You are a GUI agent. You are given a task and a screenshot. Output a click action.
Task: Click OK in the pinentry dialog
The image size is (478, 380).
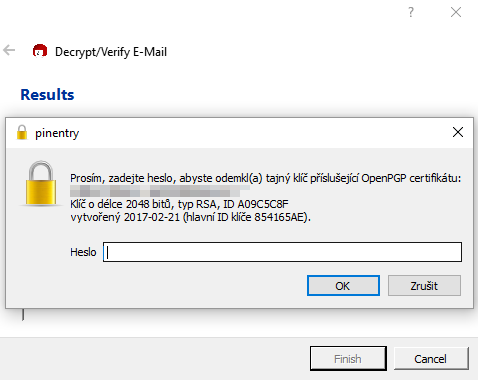pyautogui.click(x=343, y=286)
